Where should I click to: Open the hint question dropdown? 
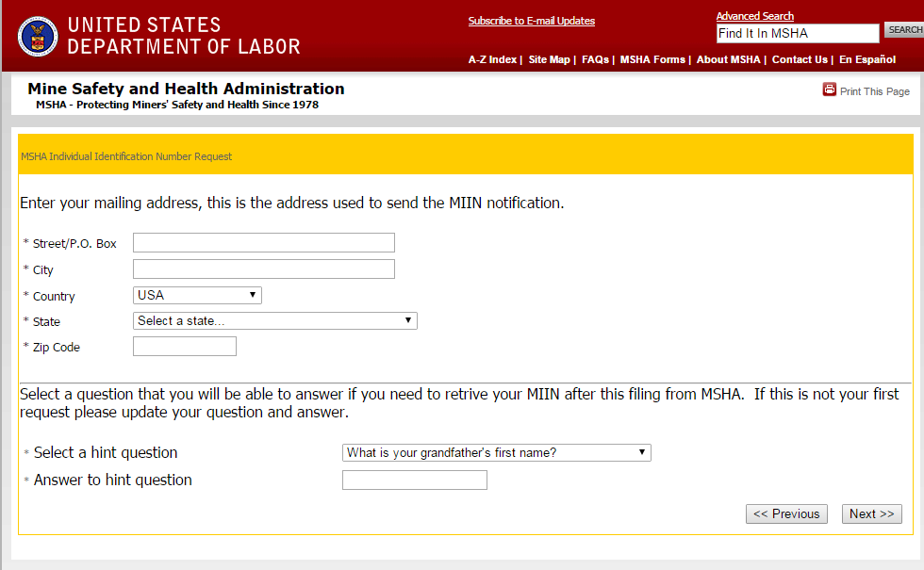496,452
